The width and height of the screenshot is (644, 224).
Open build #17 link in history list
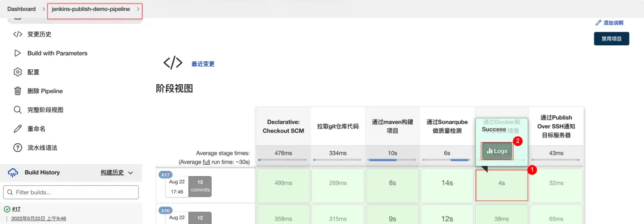click(17, 209)
